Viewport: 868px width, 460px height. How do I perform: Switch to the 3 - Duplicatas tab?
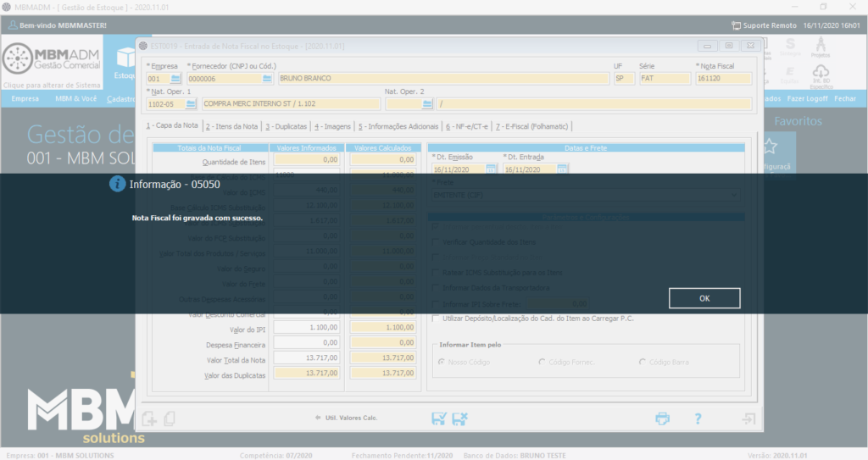(286, 126)
